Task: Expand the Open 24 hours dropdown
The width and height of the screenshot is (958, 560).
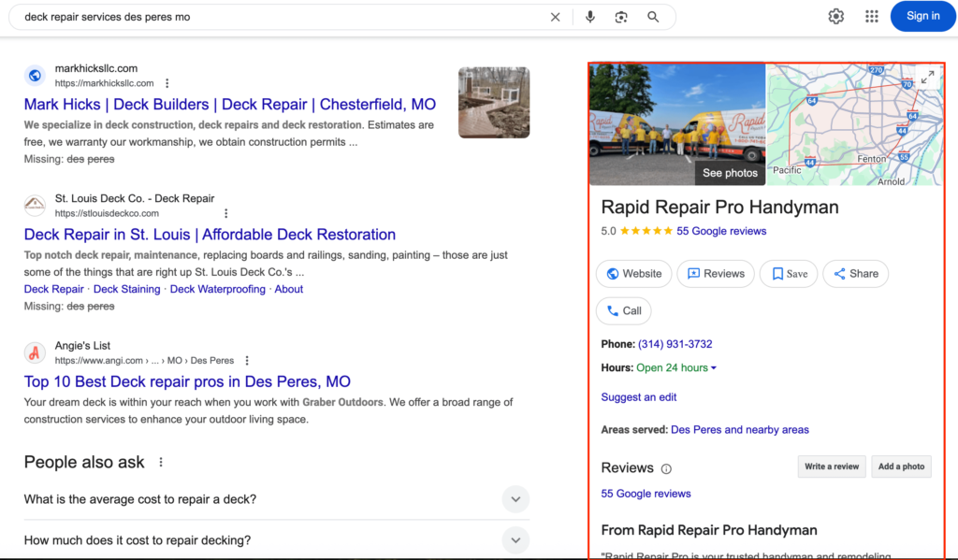Action: 676,367
